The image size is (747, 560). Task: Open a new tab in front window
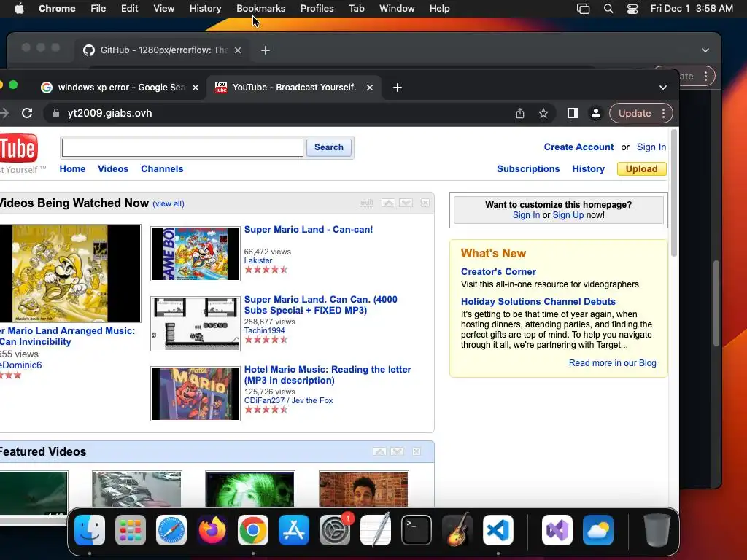coord(398,87)
